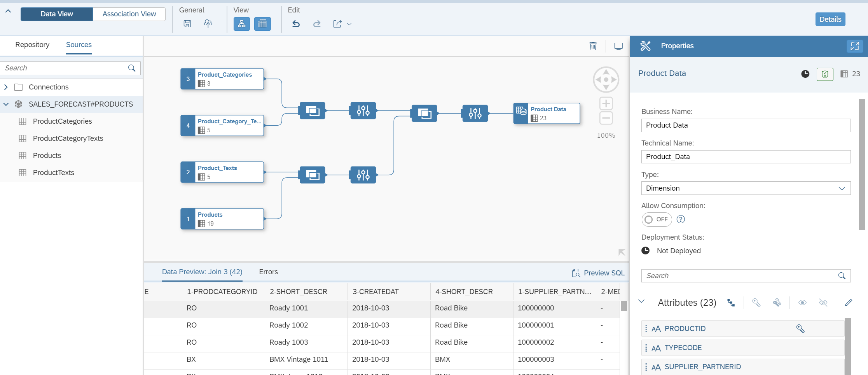Toggle the diagram view button
868x375 pixels.
241,24
